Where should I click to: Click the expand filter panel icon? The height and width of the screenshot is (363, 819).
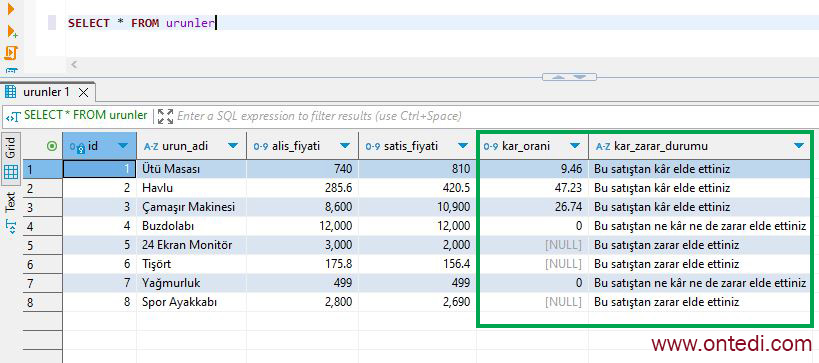(x=166, y=116)
